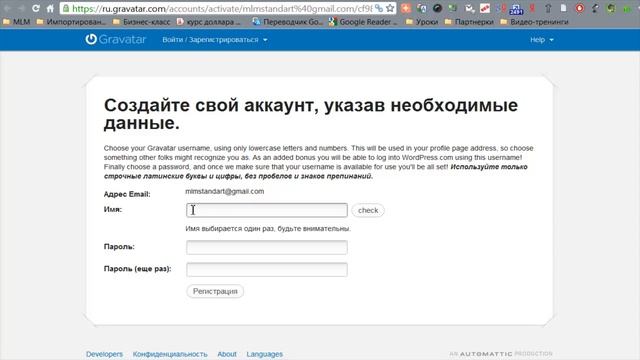Click the bookmark star in address bar
Screen dimensions: 640x360
click(390, 8)
